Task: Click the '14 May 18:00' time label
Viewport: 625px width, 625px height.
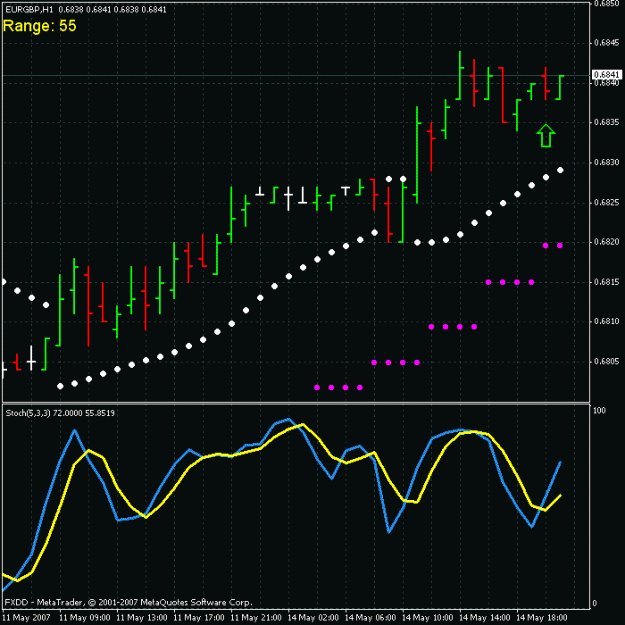Action: pos(542,618)
